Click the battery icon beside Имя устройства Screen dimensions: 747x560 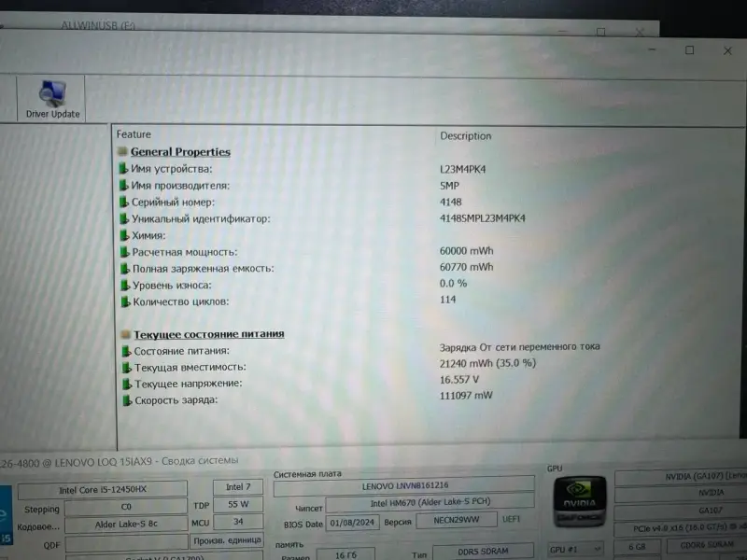point(123,168)
